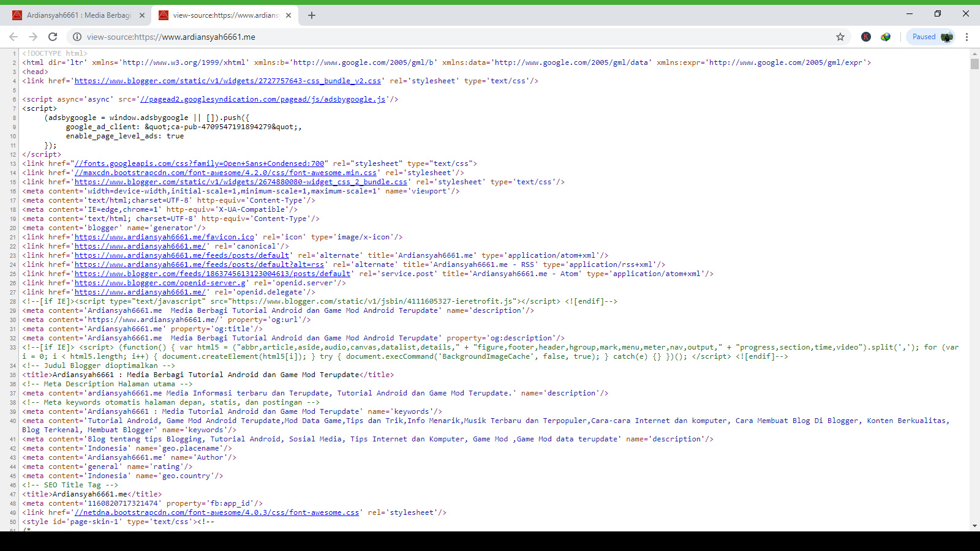980x551 pixels.
Task: Open a new tab with plus button
Action: pos(312,15)
